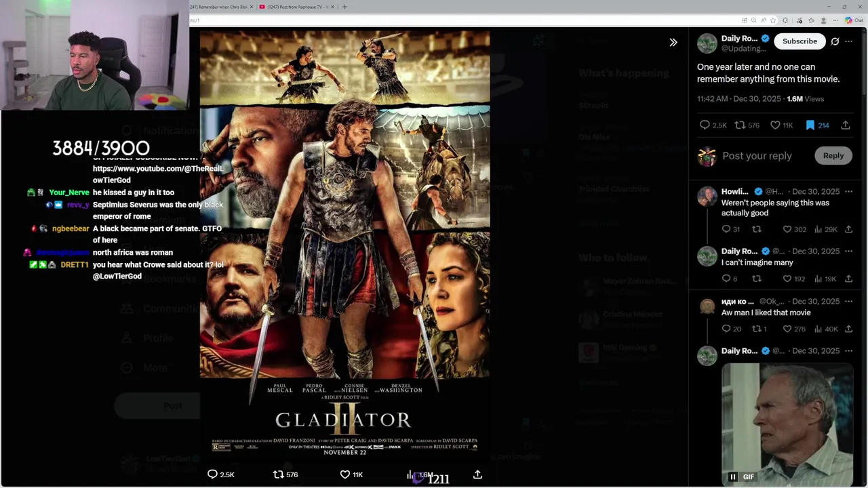The height and width of the screenshot is (488, 868).
Task: Repost the Howli... comment
Action: 757,229
